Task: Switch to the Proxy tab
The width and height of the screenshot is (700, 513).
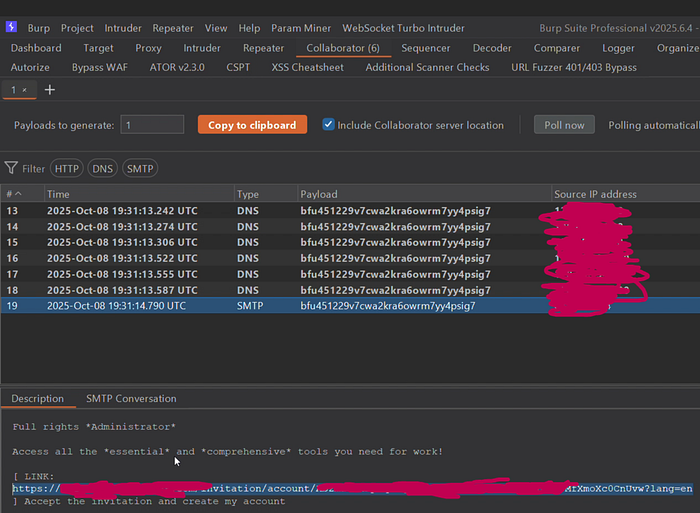Action: coord(148,48)
